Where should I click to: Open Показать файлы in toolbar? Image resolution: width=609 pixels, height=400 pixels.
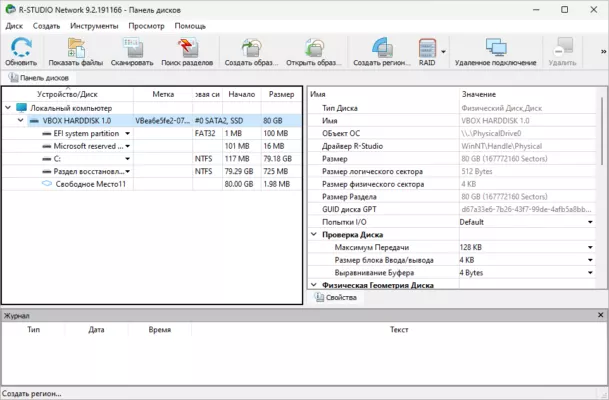pyautogui.click(x=76, y=51)
